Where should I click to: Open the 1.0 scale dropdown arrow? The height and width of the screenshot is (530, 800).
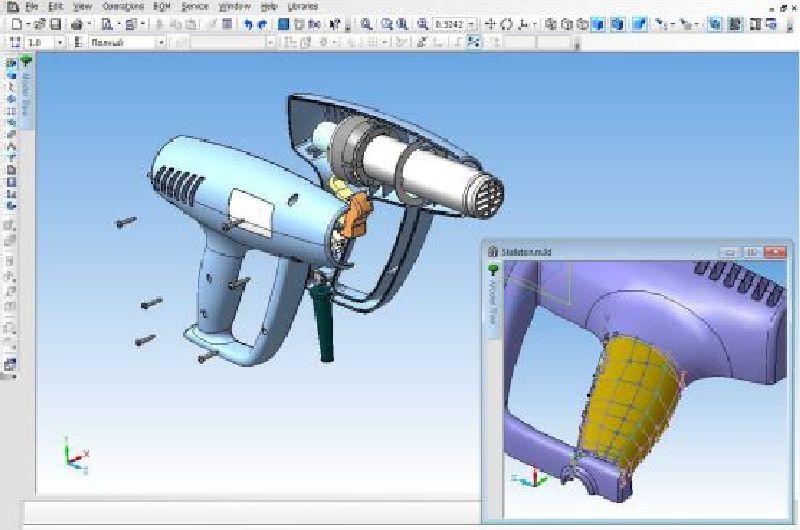[60, 42]
